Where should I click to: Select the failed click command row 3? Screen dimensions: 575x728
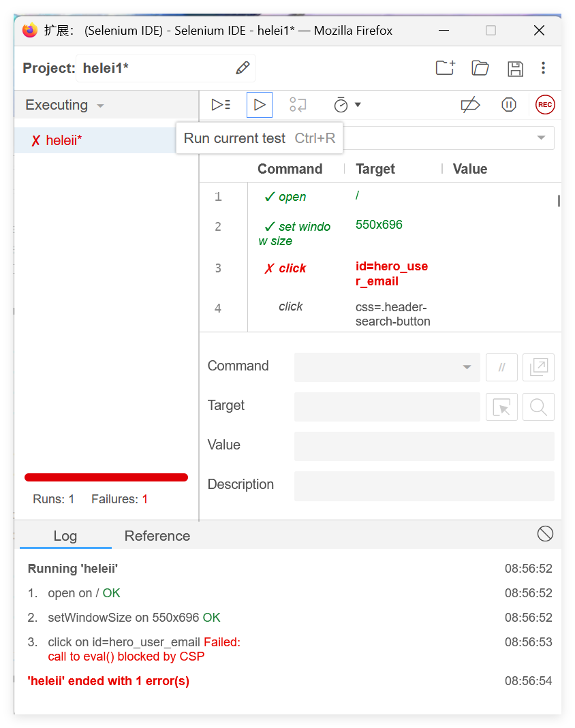click(380, 274)
